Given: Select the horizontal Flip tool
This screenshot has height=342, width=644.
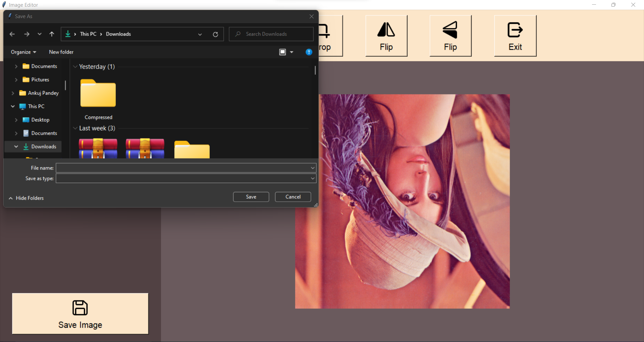Looking at the screenshot, I should tap(386, 35).
